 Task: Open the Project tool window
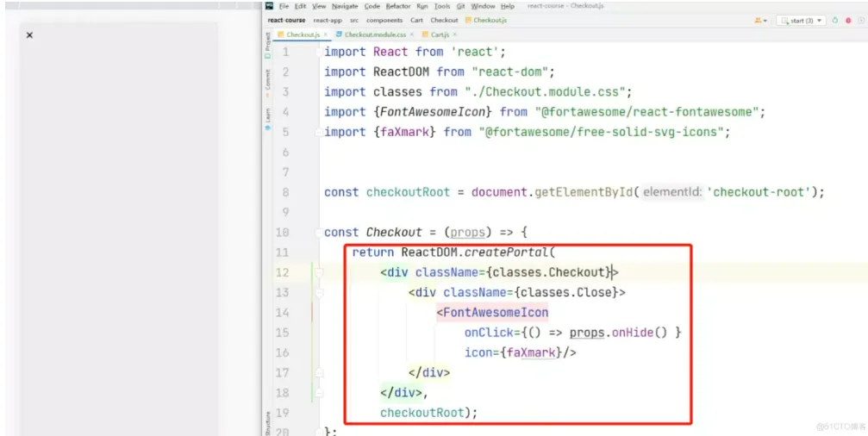coord(268,46)
